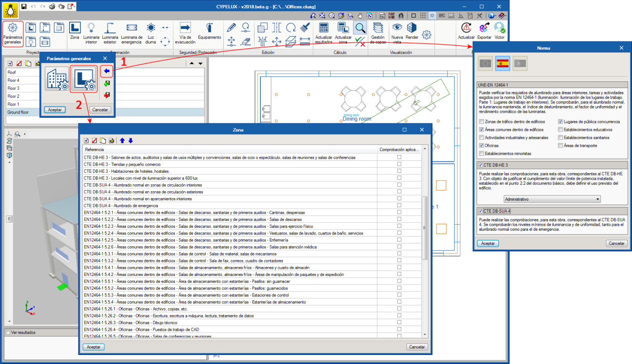The height and width of the screenshot is (364, 632).
Task: Collapse the floor list using the up arrow
Action: 193,63
